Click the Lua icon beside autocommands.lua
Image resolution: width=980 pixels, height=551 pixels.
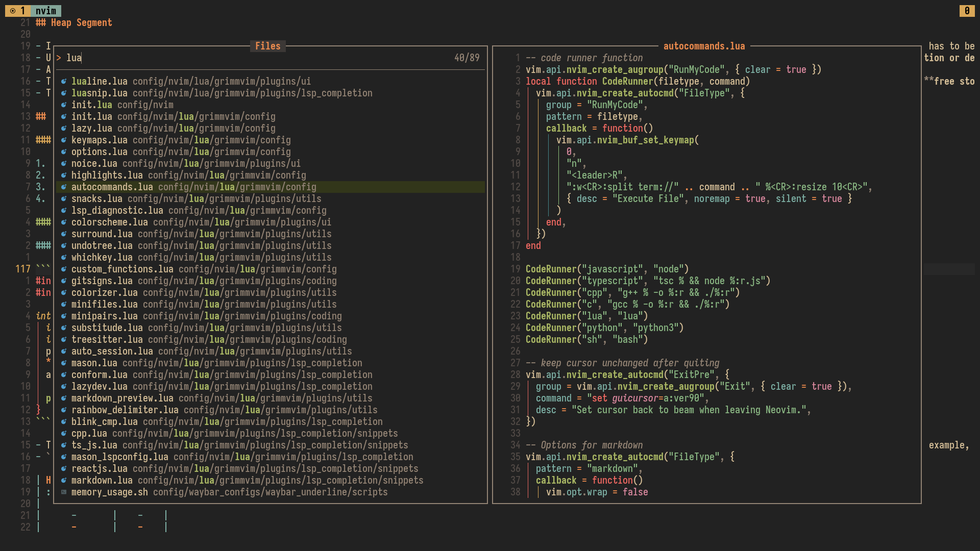click(x=64, y=187)
